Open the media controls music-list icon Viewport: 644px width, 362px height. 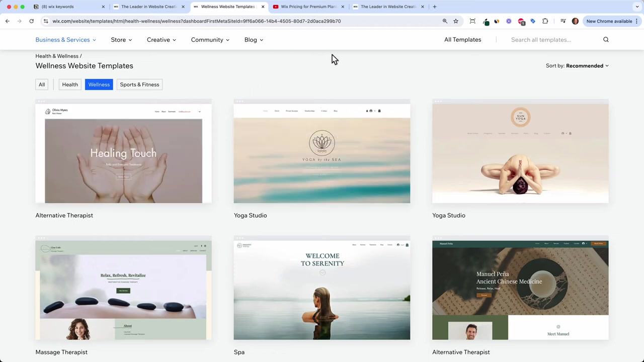coord(563,21)
